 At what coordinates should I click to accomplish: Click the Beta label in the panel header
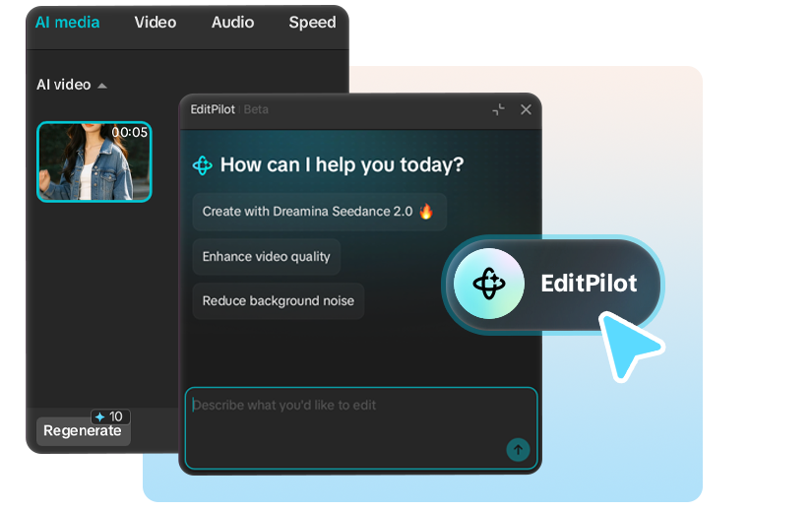pyautogui.click(x=256, y=110)
